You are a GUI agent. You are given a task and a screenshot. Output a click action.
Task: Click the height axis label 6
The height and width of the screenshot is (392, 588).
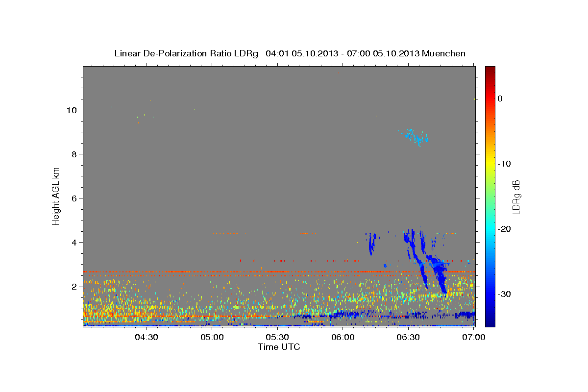tap(75, 198)
